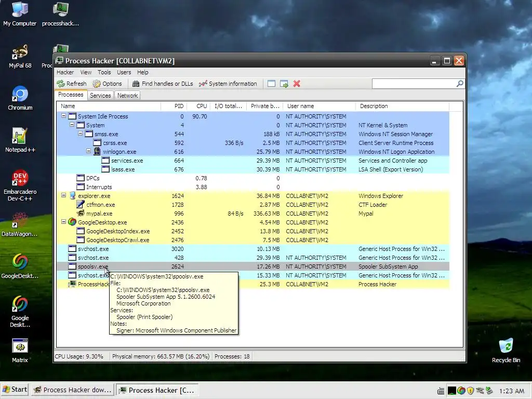The height and width of the screenshot is (399, 532).
Task: Click the yellow shield tray icon
Action: (x=470, y=391)
